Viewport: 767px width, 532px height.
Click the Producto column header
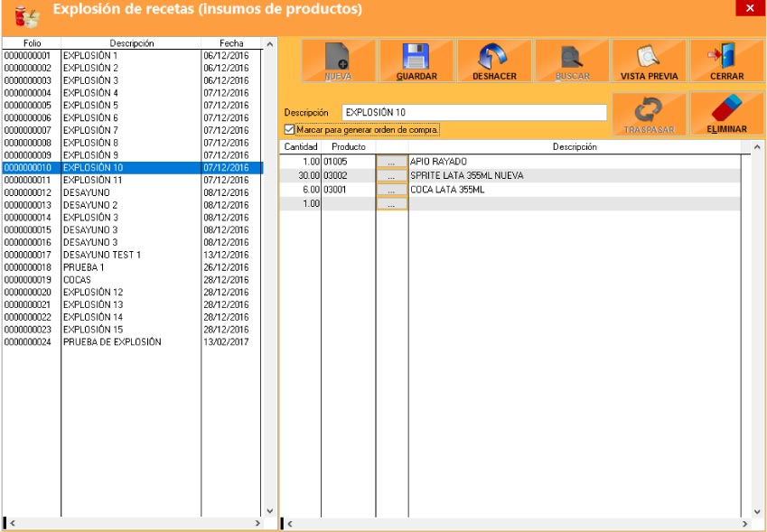(x=348, y=146)
